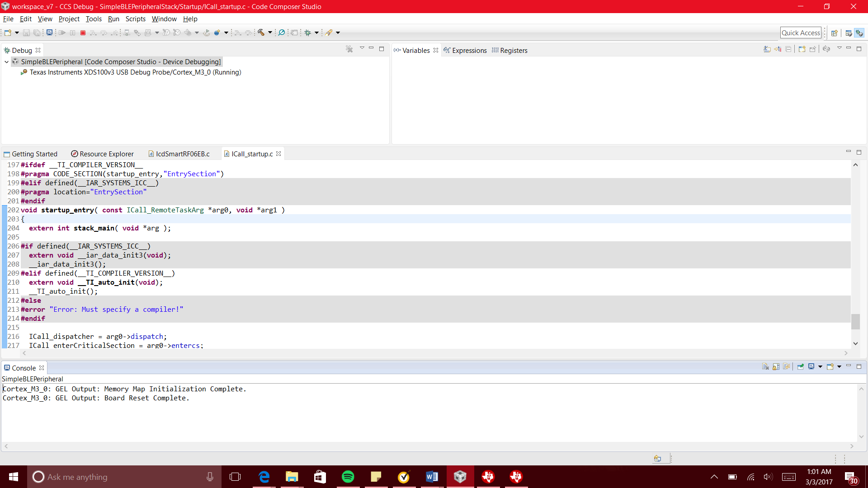The height and width of the screenshot is (488, 868).
Task: Switch to the lcdSmartRF06EB.c editor tab
Action: point(182,154)
